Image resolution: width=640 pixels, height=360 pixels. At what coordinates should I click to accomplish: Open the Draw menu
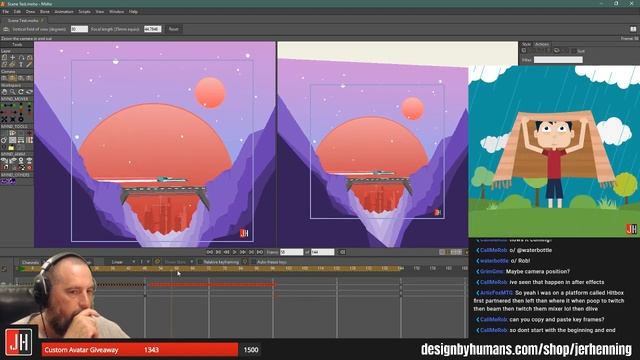30,12
